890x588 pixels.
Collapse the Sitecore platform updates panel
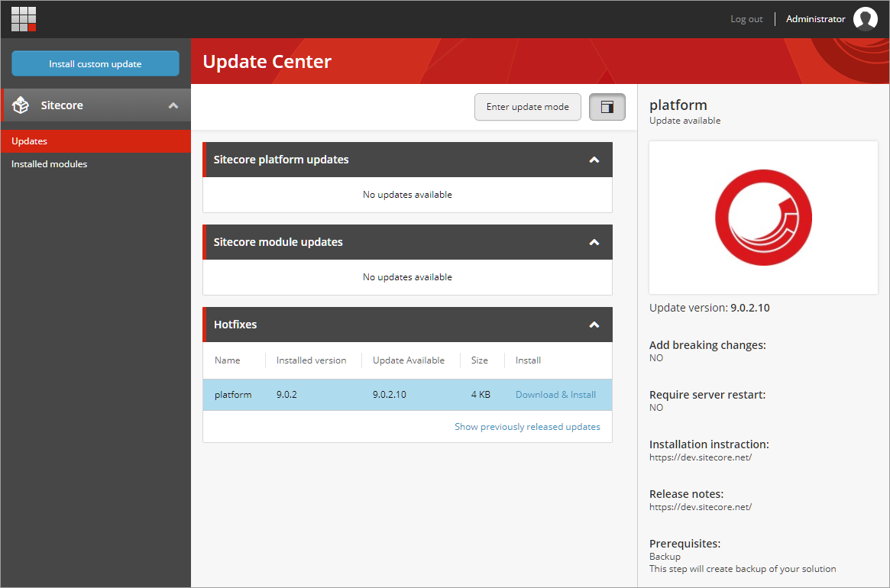coord(594,160)
